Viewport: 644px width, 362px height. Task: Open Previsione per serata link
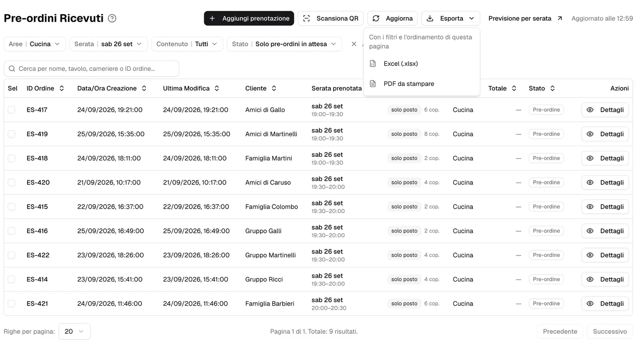pyautogui.click(x=526, y=19)
